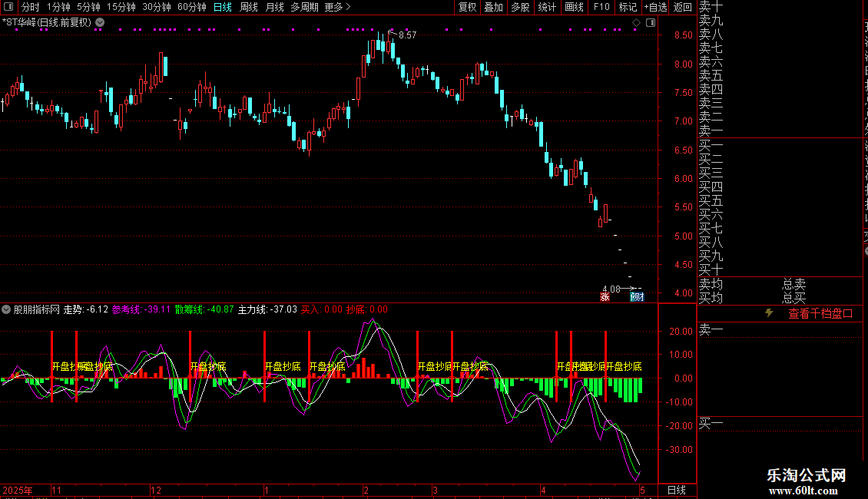Click the 买均 average buy label
Viewport: 868px width, 499px height.
(x=711, y=298)
